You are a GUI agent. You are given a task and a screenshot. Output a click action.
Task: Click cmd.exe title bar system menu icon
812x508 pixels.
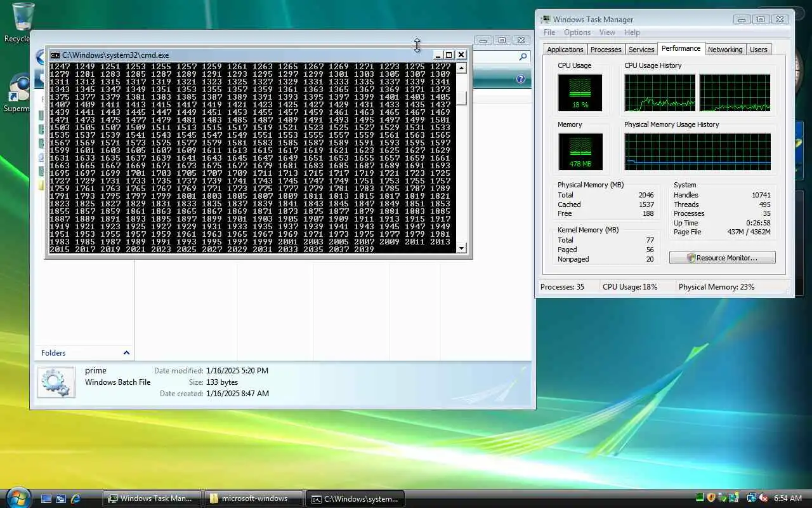tap(55, 55)
